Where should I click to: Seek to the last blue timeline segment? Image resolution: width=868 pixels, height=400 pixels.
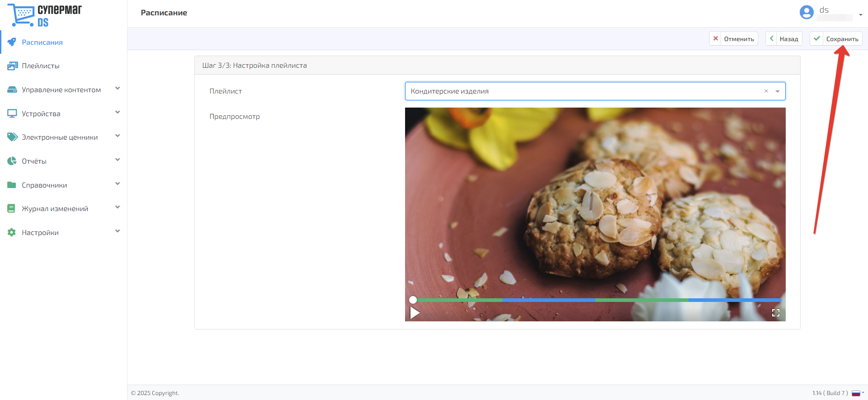[735, 300]
